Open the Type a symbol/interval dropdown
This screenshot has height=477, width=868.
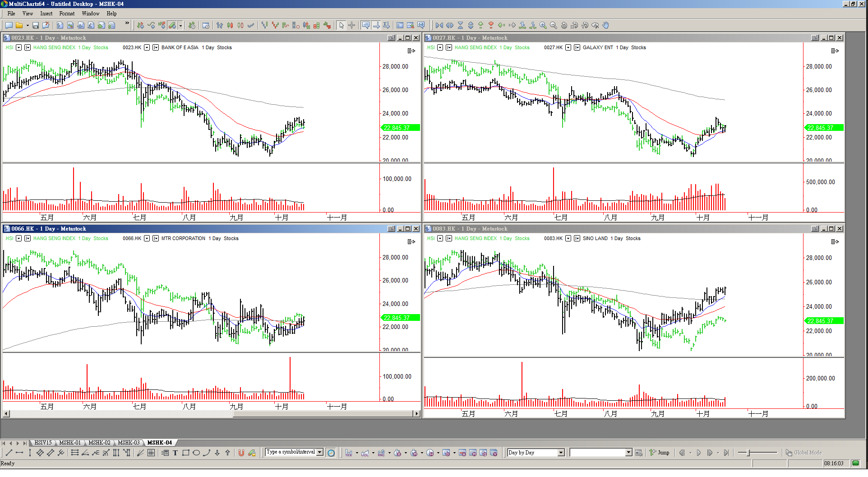(x=320, y=452)
